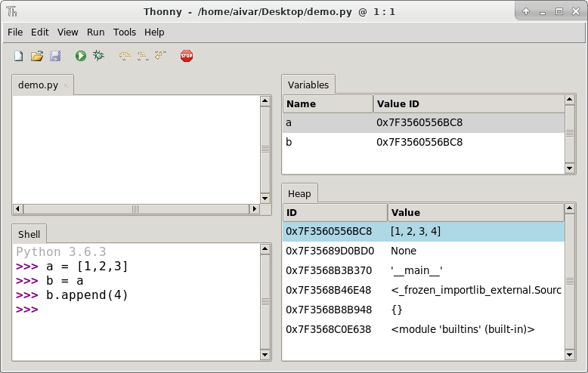Image resolution: width=588 pixels, height=373 pixels.
Task: Click the New file icon
Action: point(19,56)
